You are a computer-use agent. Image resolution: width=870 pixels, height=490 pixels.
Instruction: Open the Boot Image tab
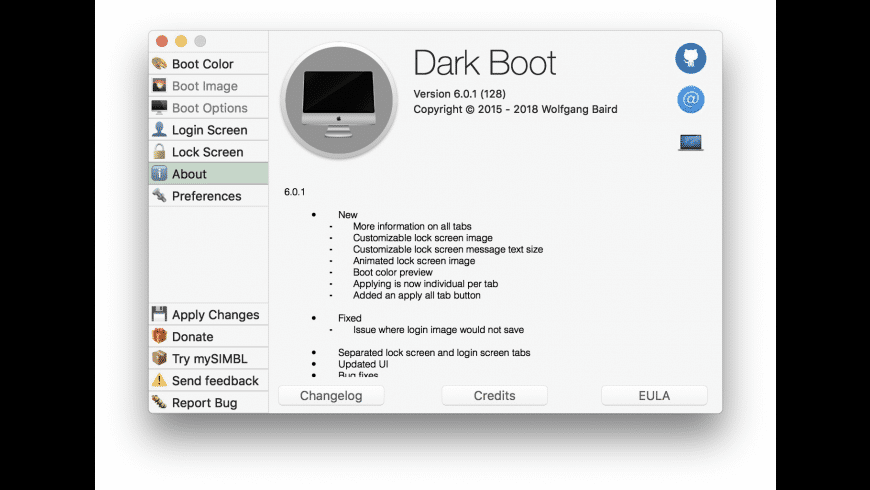tap(209, 86)
